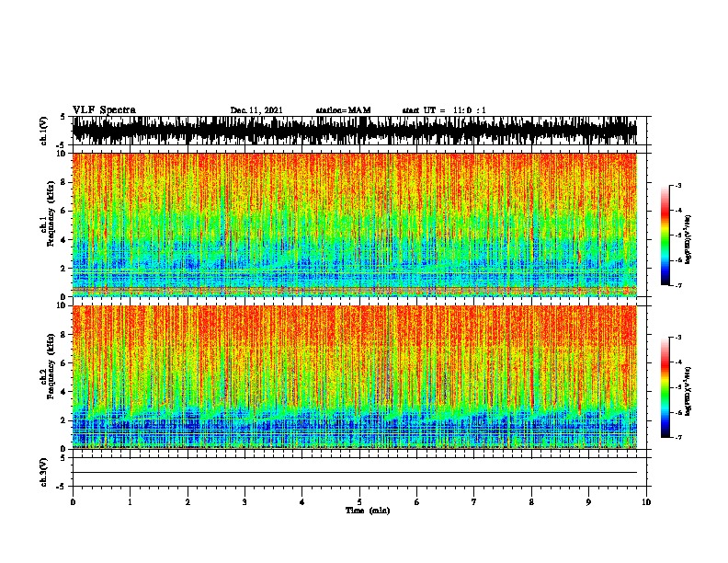Click time axis tick label "4"
Image resolution: width=728 pixels, height=563 pixels.
[x=302, y=502]
